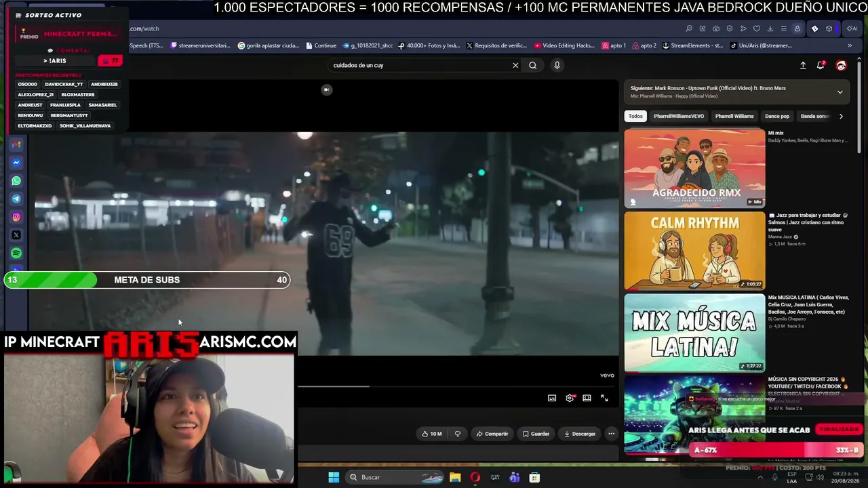Open 'Mix MUSICA LATINA (Carlos Vives' title
This screenshot has height=488, width=868.
pos(808,304)
